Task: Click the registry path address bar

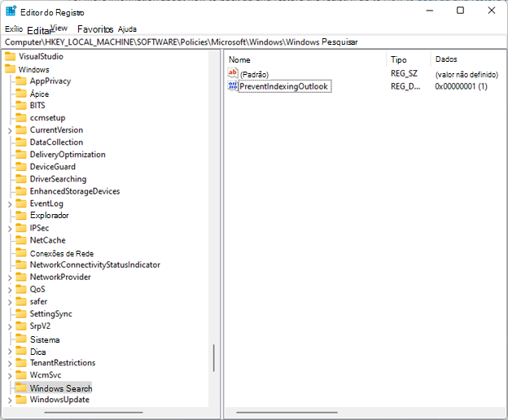Action: click(x=254, y=42)
